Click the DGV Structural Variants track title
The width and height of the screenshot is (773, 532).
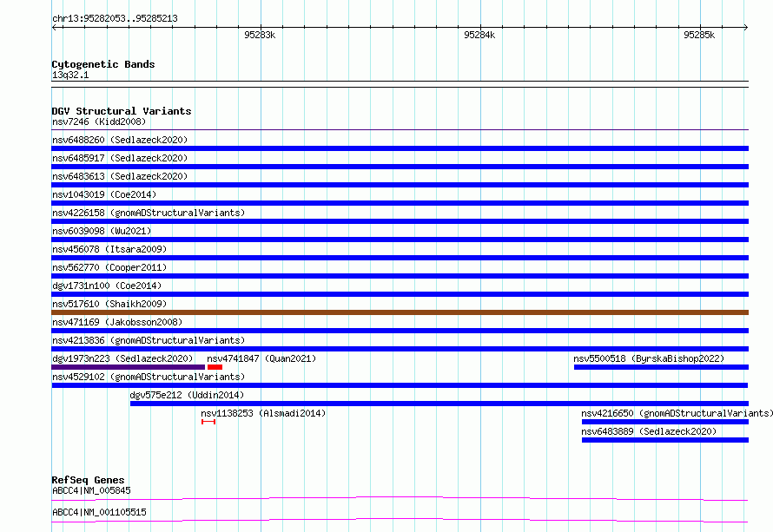[122, 111]
